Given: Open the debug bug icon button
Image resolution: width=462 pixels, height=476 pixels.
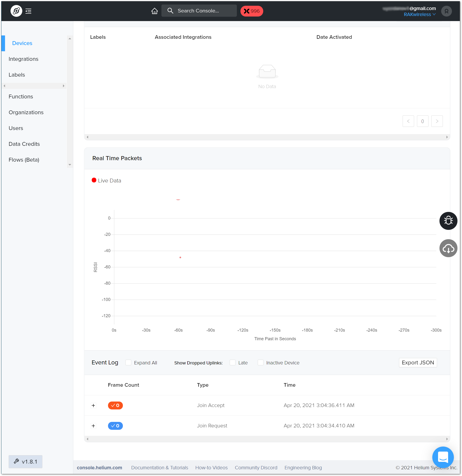Looking at the screenshot, I should (448, 221).
